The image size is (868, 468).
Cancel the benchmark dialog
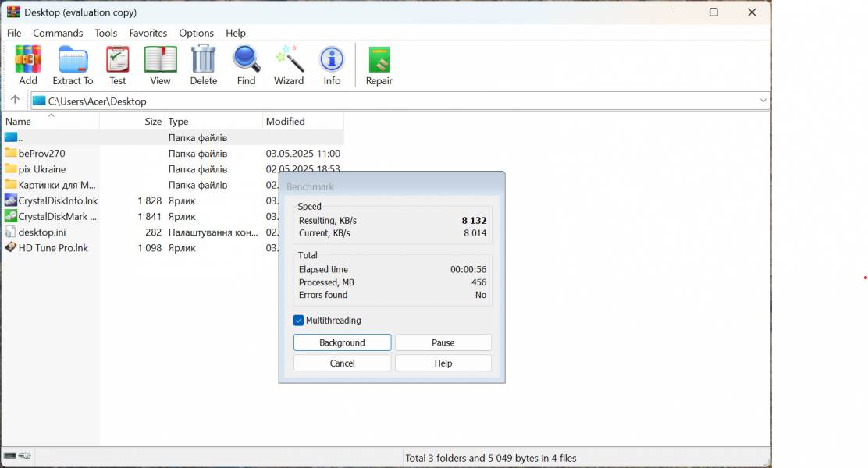342,363
